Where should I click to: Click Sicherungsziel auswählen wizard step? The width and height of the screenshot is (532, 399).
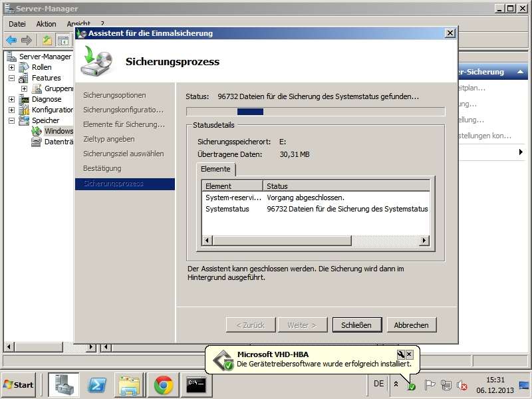tap(123, 154)
